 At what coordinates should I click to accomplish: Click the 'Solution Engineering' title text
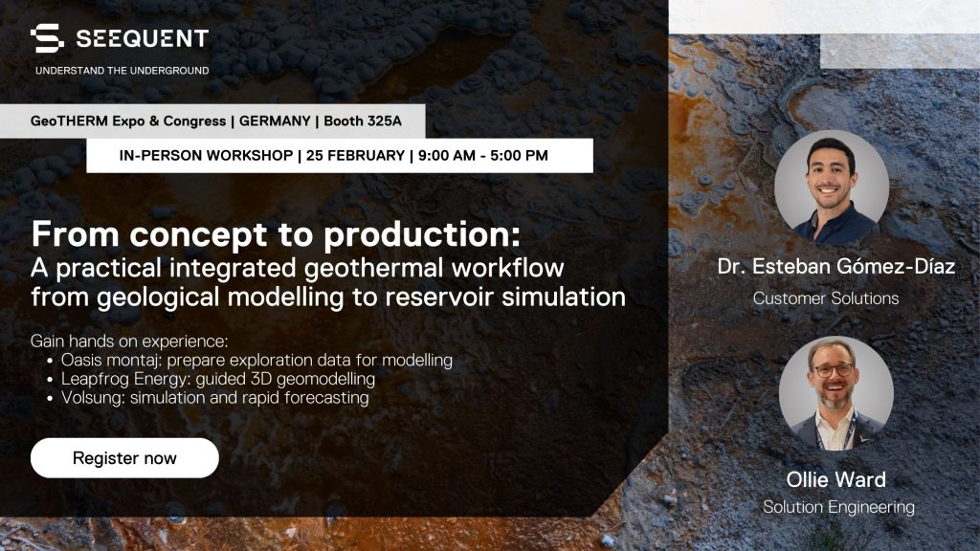pyautogui.click(x=838, y=507)
